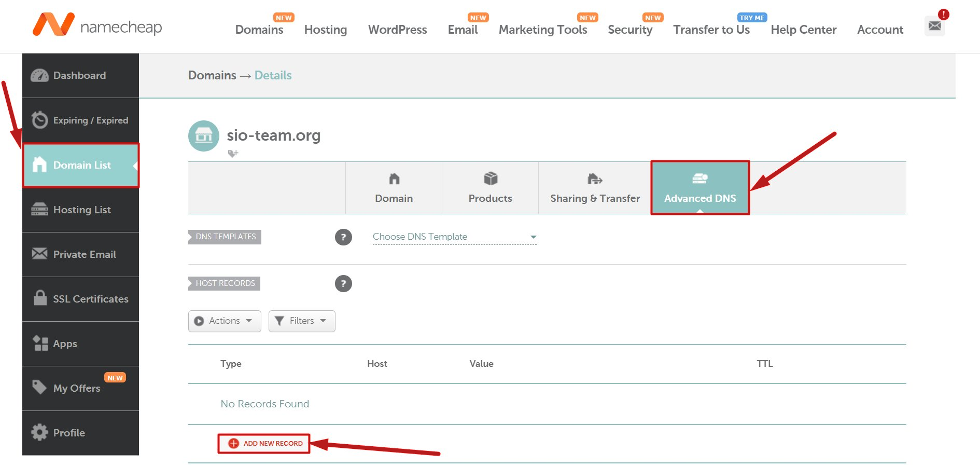Click the Domain List house icon
Viewport: 980px width, 466px height.
click(x=39, y=165)
